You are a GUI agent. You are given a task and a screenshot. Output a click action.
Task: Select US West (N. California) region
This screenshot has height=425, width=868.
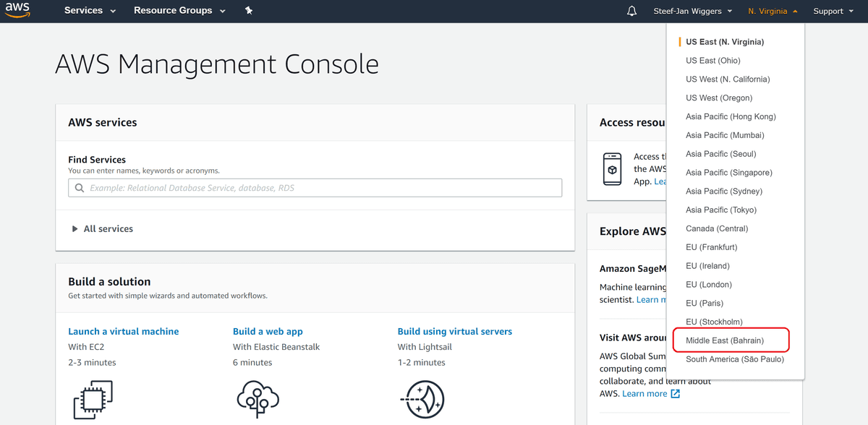[x=728, y=80]
